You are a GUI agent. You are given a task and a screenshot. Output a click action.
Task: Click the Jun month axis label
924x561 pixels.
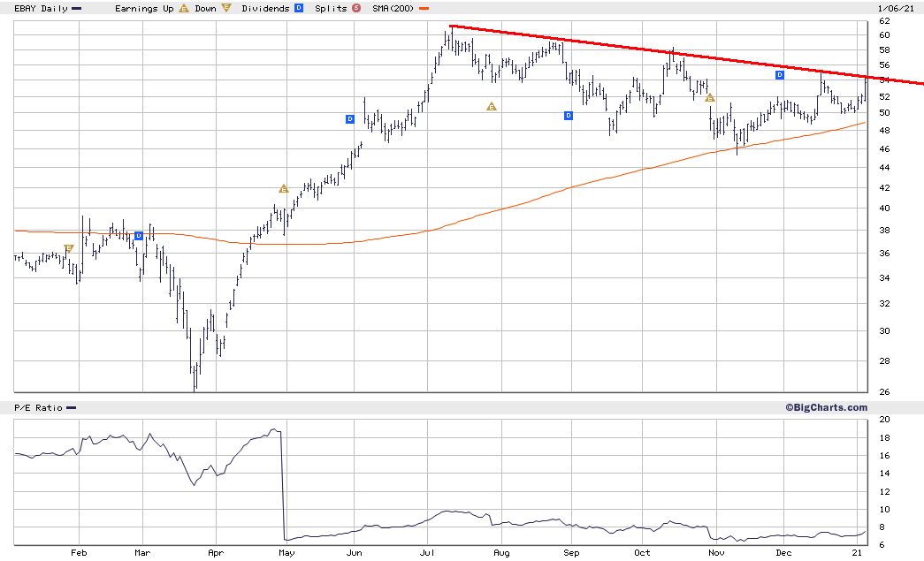[x=355, y=553]
